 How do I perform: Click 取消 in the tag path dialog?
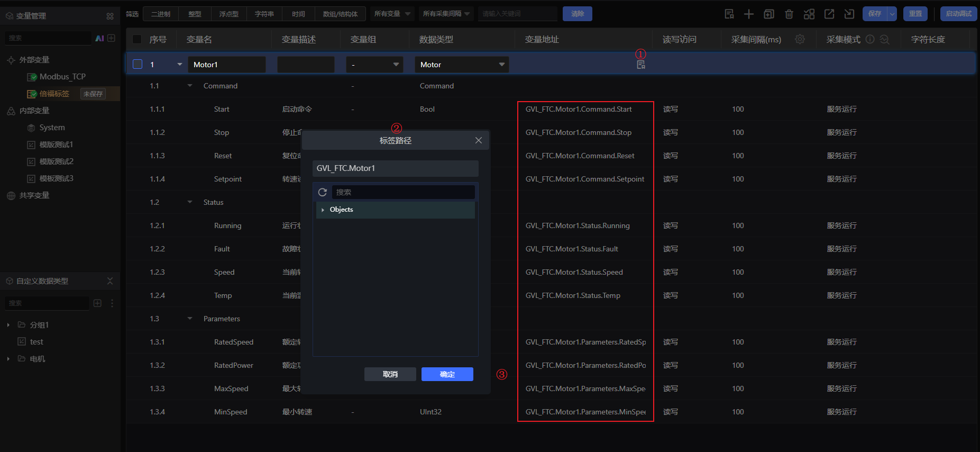tap(390, 374)
